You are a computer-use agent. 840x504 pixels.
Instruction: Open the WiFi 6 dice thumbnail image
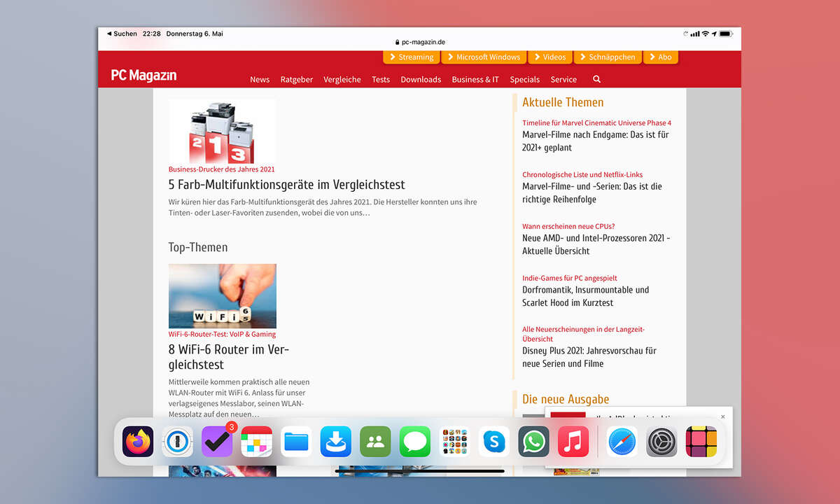[x=223, y=296]
